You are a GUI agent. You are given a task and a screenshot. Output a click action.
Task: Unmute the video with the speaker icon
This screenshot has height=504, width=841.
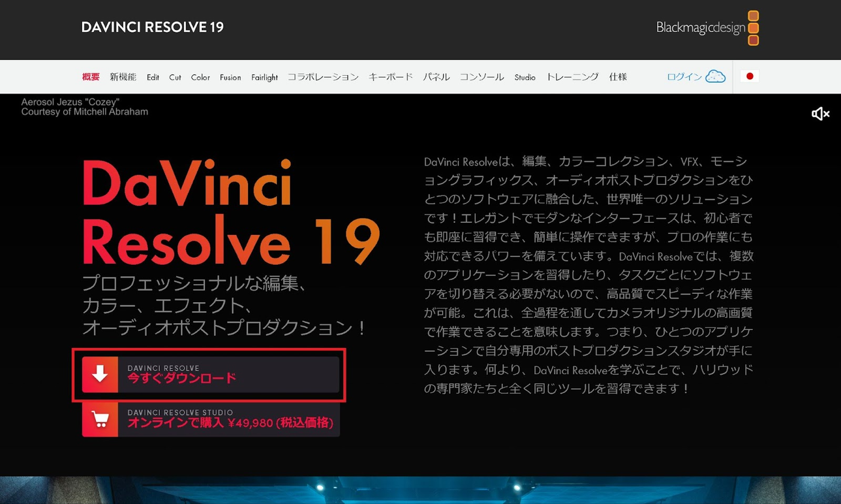(820, 114)
